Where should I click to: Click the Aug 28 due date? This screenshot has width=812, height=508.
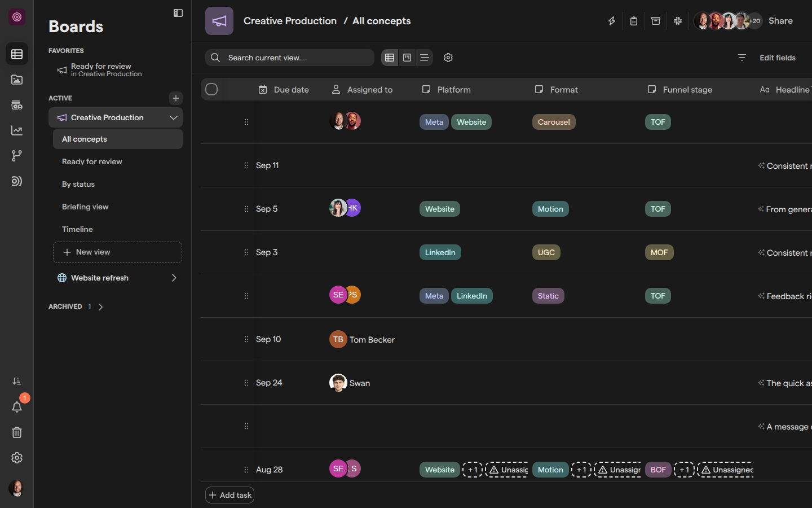coord(269,470)
